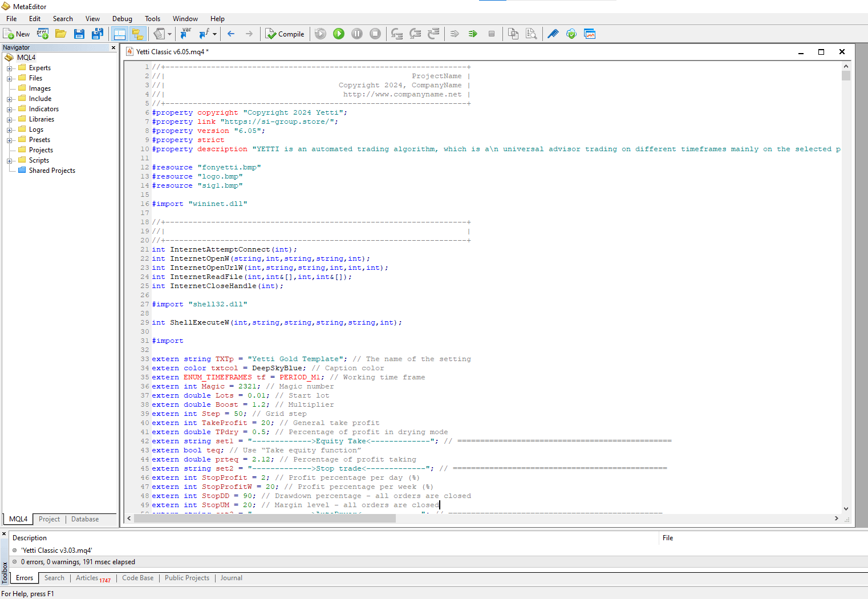
Task: Click the restart debugging circular arrow icon
Action: pyautogui.click(x=321, y=34)
